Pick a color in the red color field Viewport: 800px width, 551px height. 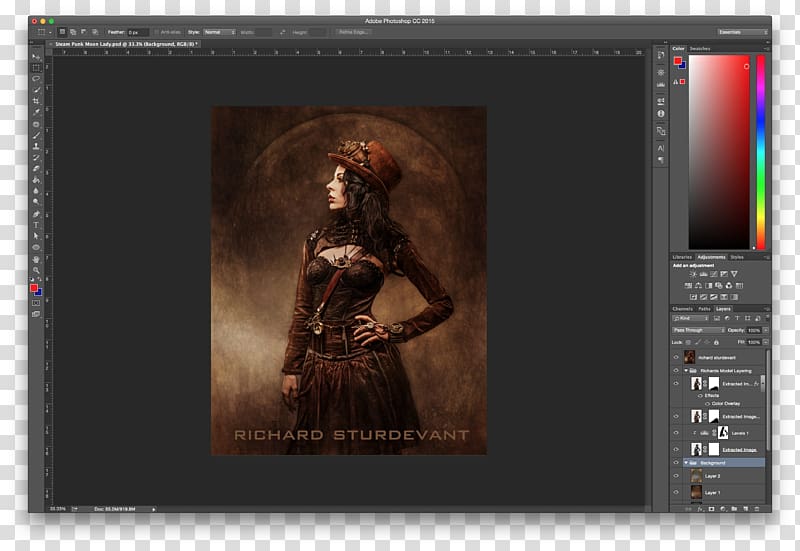pos(719,152)
